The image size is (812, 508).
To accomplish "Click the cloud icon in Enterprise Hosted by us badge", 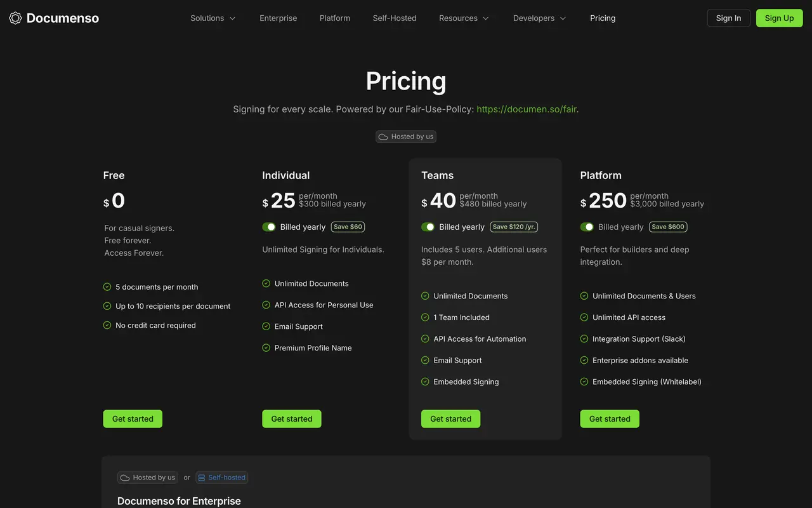I will coord(125,478).
